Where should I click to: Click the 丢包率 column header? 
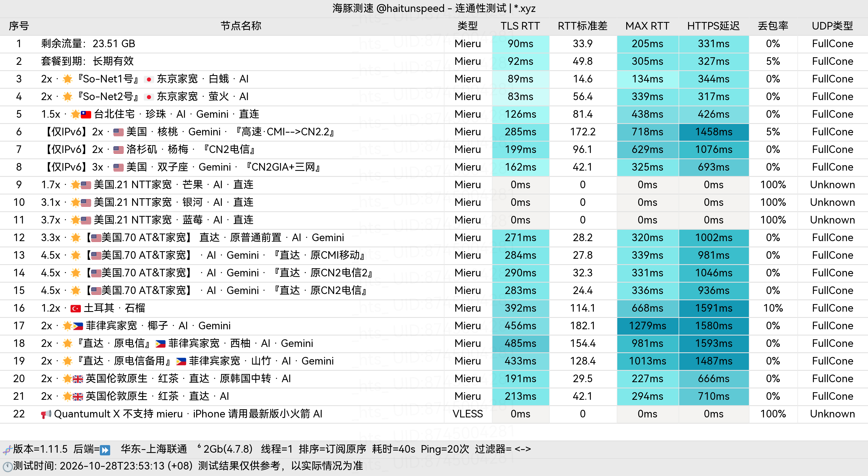(773, 26)
